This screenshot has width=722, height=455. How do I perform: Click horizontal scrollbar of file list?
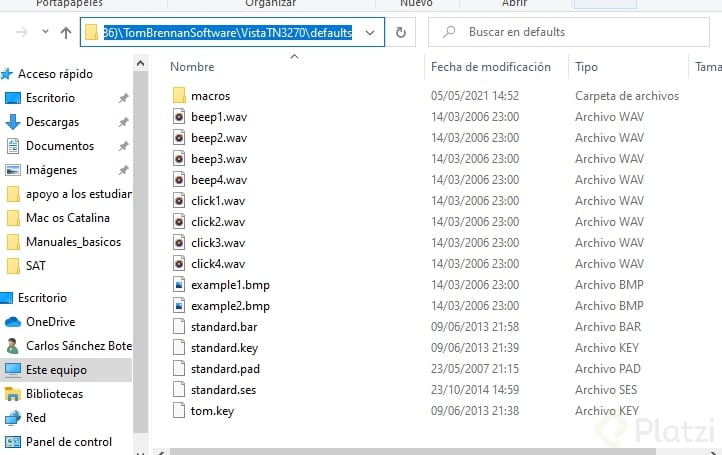[x=412, y=452]
